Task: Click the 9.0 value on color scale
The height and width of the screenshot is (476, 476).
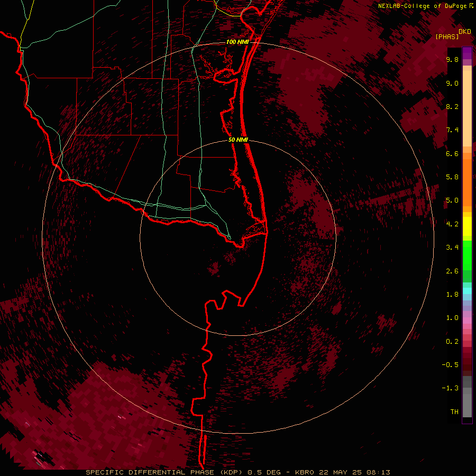Action: pyautogui.click(x=452, y=83)
